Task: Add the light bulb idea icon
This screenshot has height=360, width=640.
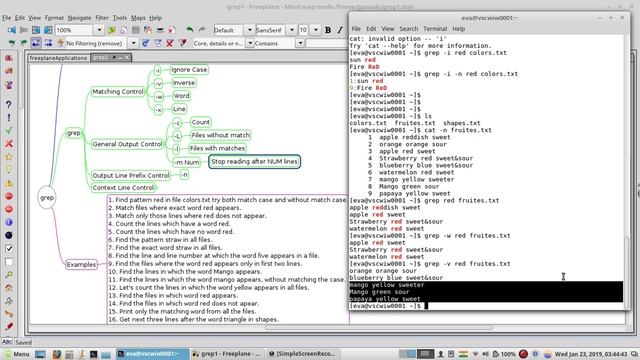Action: pos(9,170)
